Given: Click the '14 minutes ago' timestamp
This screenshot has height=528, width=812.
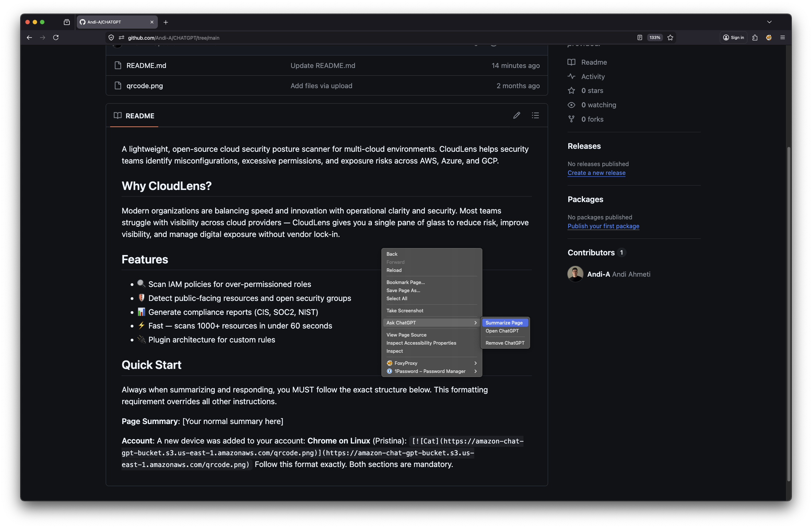Looking at the screenshot, I should 516,65.
